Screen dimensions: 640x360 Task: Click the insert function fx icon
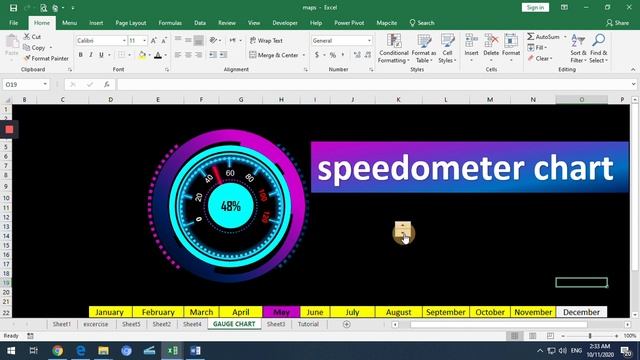click(107, 84)
